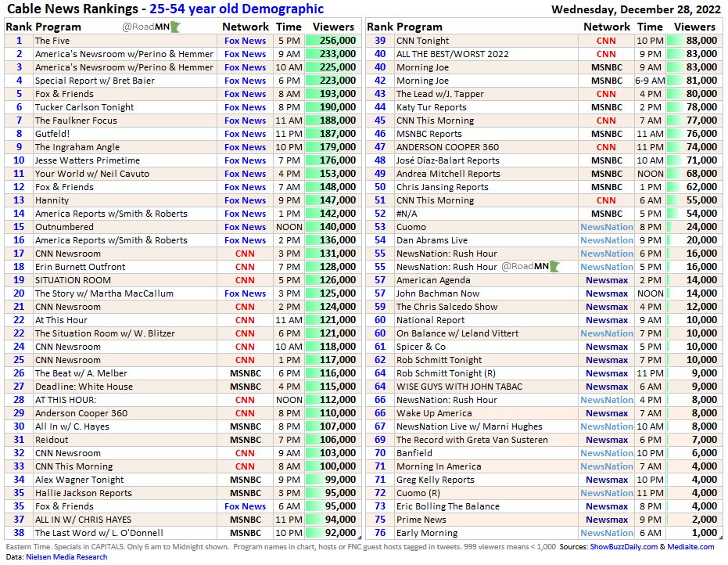Click 'Deadline: White House' program cell

[125, 387]
